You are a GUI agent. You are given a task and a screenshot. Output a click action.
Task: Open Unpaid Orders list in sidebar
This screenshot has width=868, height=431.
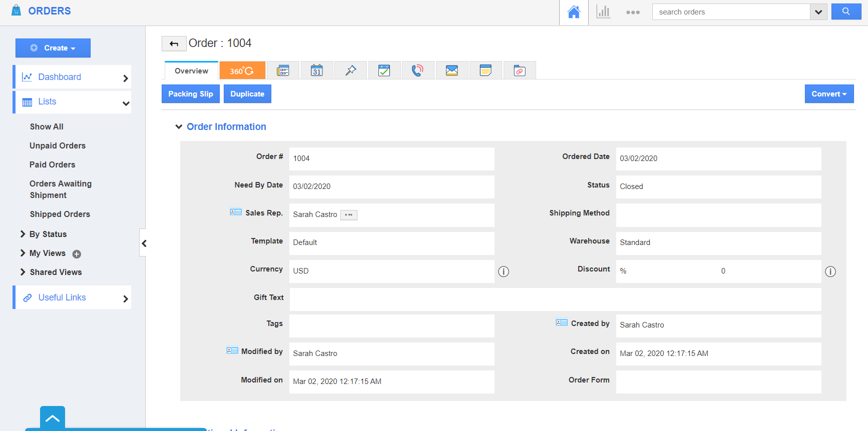point(58,145)
